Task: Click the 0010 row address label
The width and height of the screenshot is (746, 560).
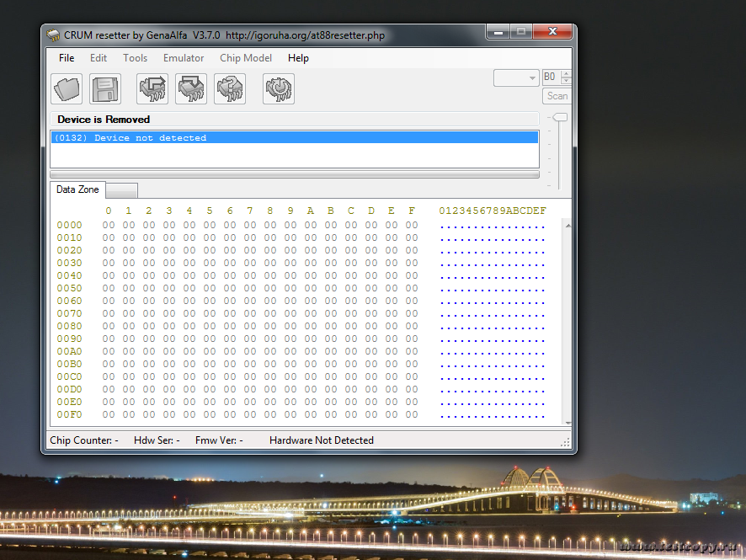Action: coord(69,237)
